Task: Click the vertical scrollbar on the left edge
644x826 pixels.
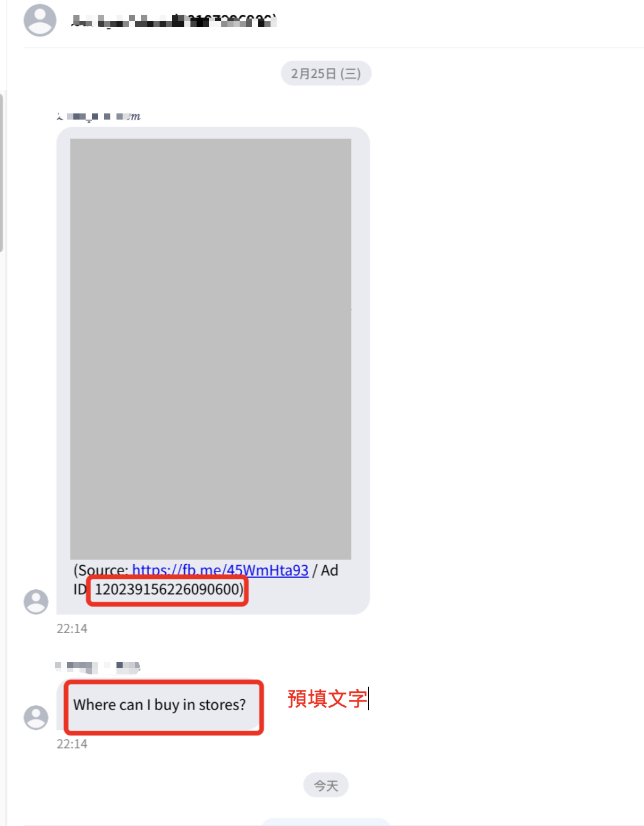Action: tap(2, 173)
